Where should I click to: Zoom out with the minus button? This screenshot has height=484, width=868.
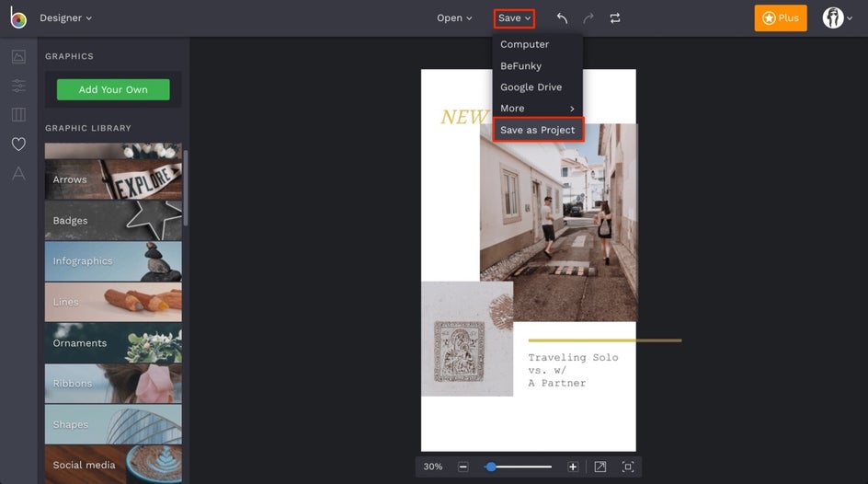pos(463,467)
